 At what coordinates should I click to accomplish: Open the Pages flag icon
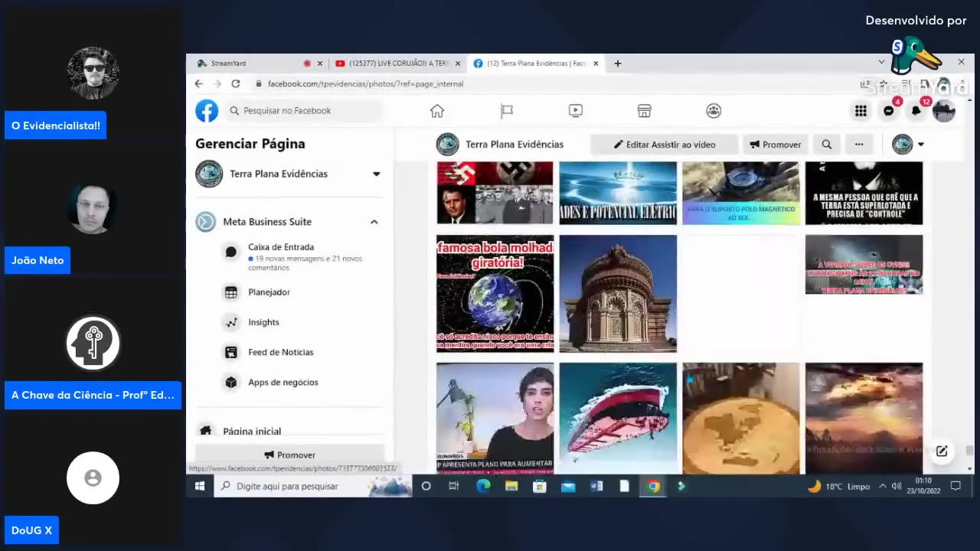coord(506,111)
